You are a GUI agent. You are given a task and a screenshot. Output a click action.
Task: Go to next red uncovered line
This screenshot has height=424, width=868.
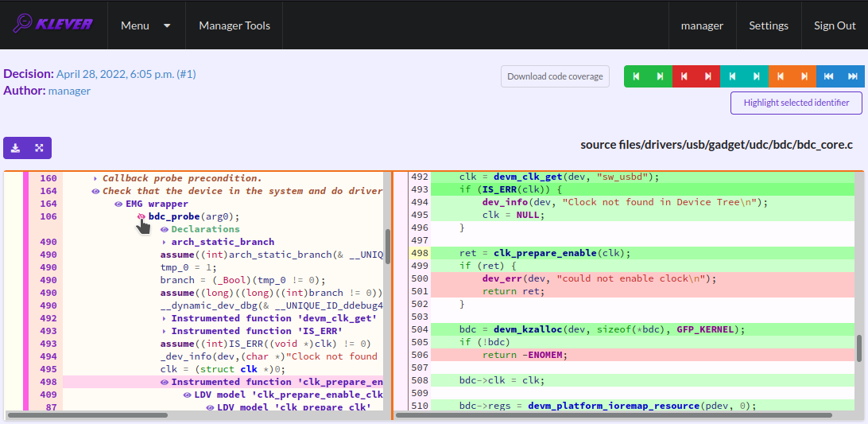click(708, 76)
